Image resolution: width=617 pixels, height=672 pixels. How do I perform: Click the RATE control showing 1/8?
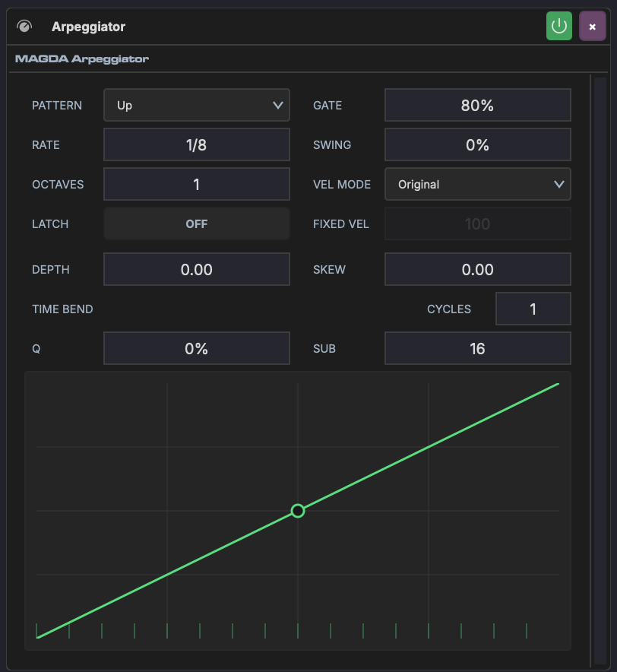[196, 144]
